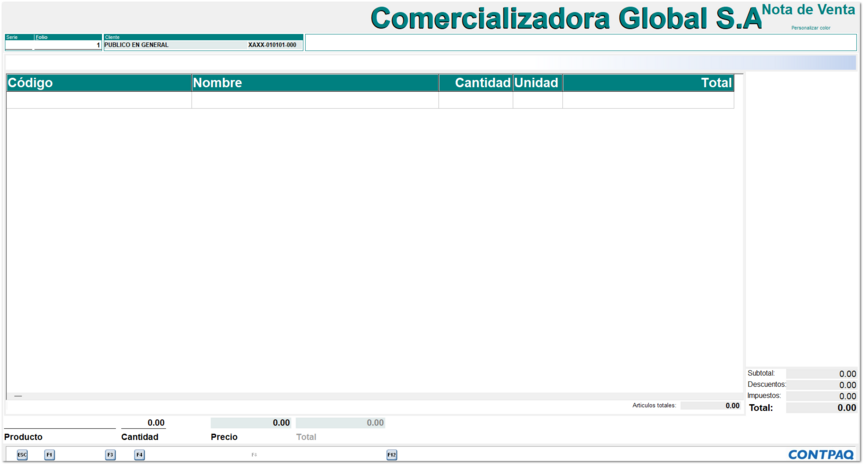Click the Impuestos label
The image size is (864, 465).
pos(764,396)
